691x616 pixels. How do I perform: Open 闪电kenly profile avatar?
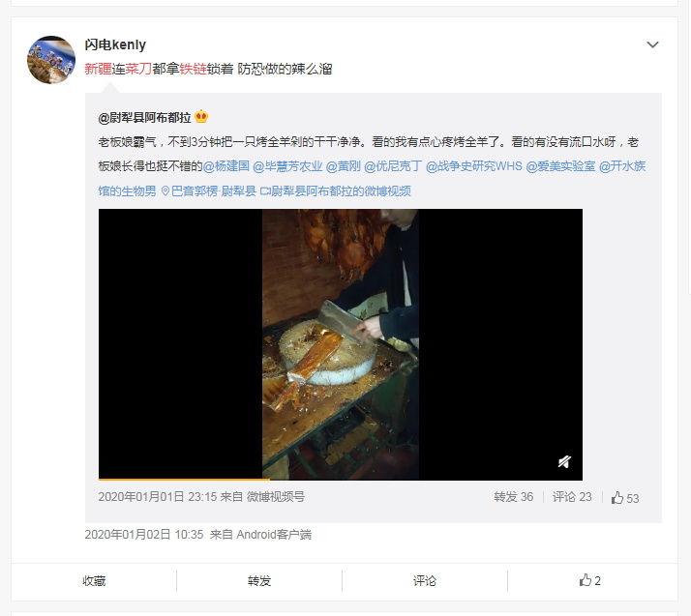(x=51, y=60)
